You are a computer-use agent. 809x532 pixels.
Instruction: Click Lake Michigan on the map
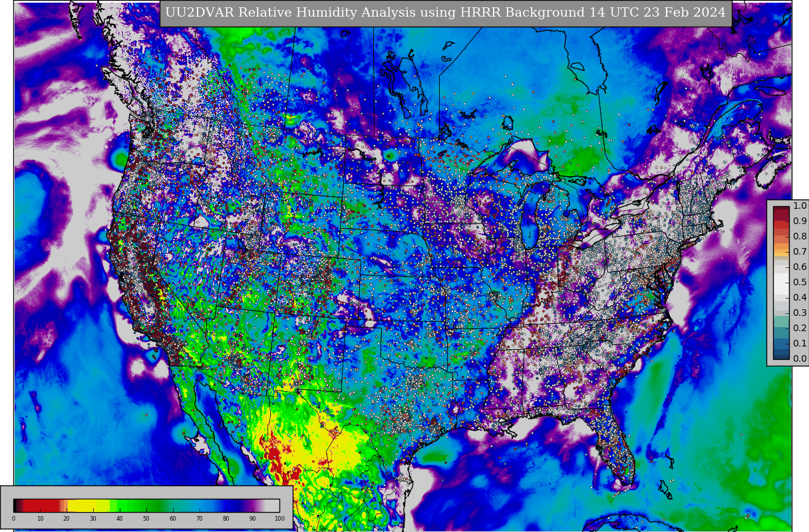click(x=530, y=216)
